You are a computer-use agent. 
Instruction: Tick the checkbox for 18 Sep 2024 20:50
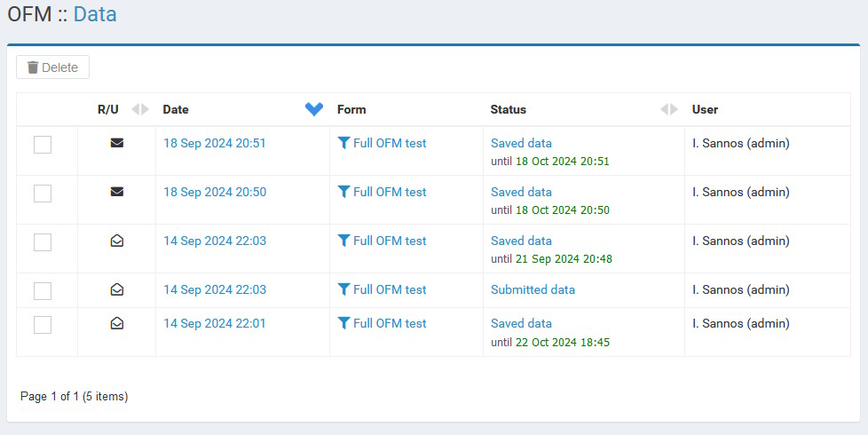pyautogui.click(x=43, y=194)
